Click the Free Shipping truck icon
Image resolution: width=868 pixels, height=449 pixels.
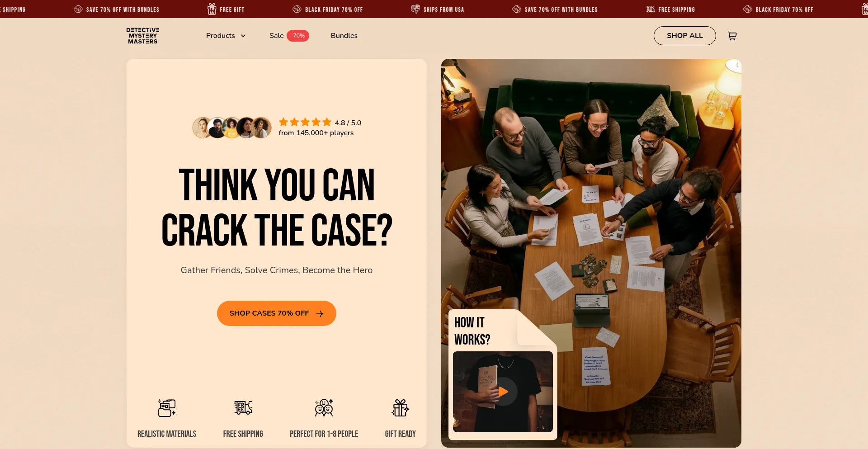[x=243, y=408]
